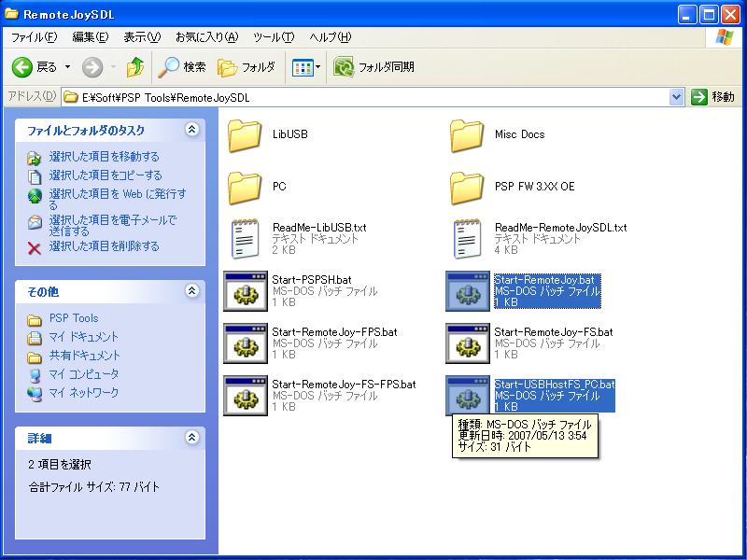747x560 pixels.
Task: Click the Start-RemoteJoy-FS-FPS.bat file name
Action: (x=344, y=385)
